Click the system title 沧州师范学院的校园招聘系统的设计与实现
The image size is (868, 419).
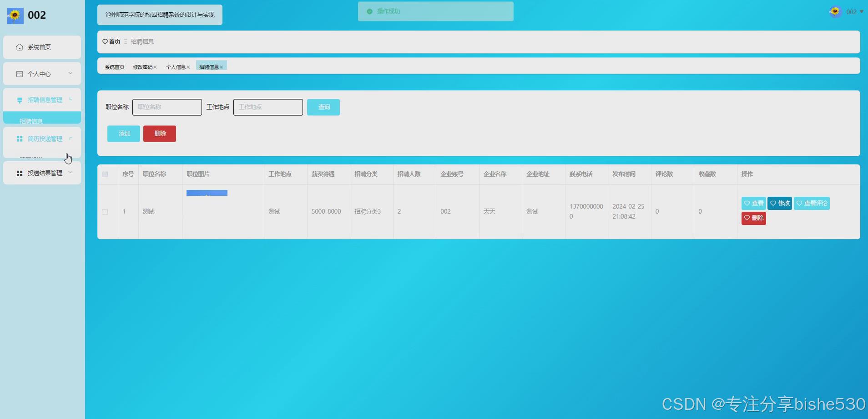tap(160, 15)
